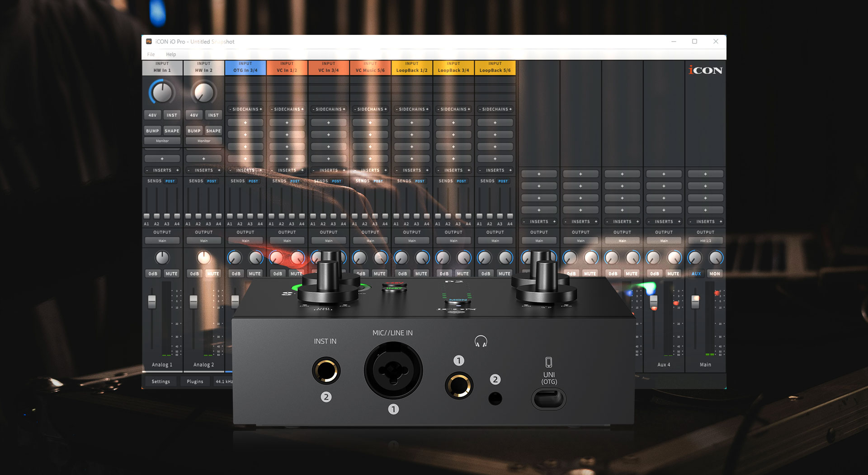Open the File menu
Viewport: 868px width, 475px height.
151,54
